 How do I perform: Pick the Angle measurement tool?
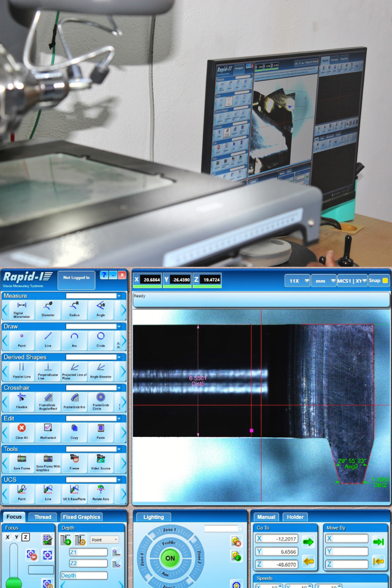tap(101, 309)
